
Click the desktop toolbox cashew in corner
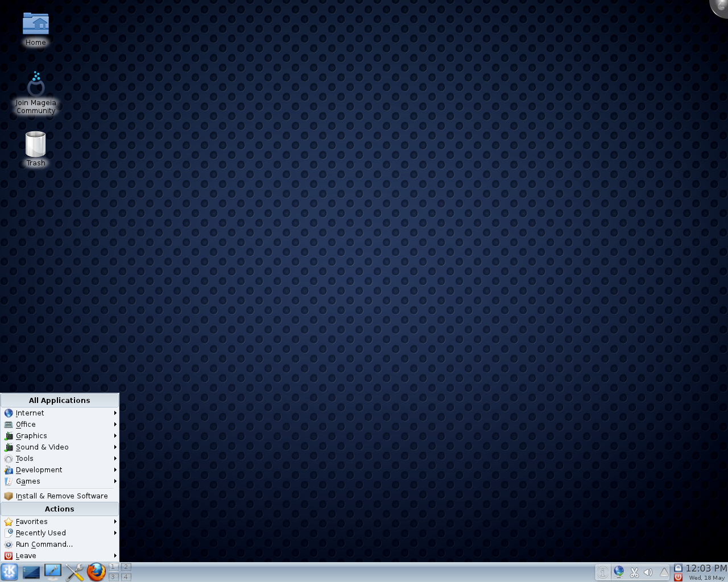point(720,7)
